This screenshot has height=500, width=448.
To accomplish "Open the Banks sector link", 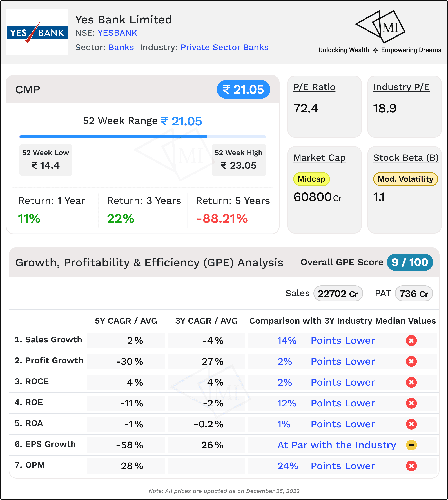I will [x=121, y=47].
